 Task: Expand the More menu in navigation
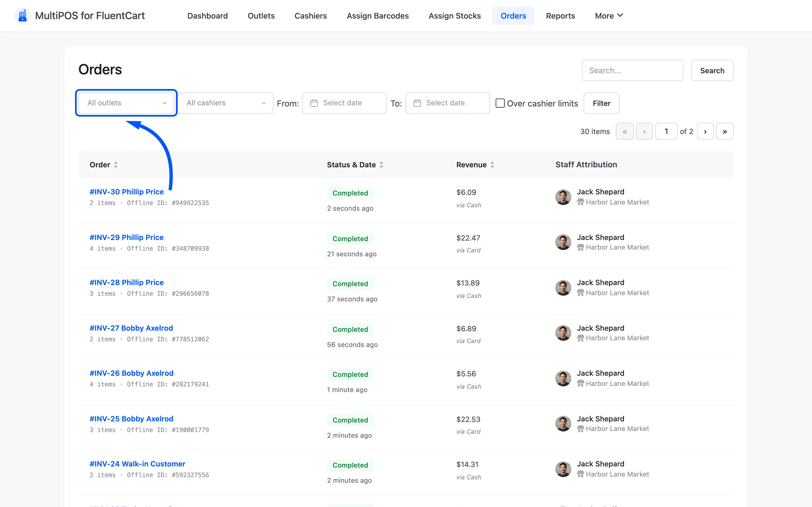(609, 16)
